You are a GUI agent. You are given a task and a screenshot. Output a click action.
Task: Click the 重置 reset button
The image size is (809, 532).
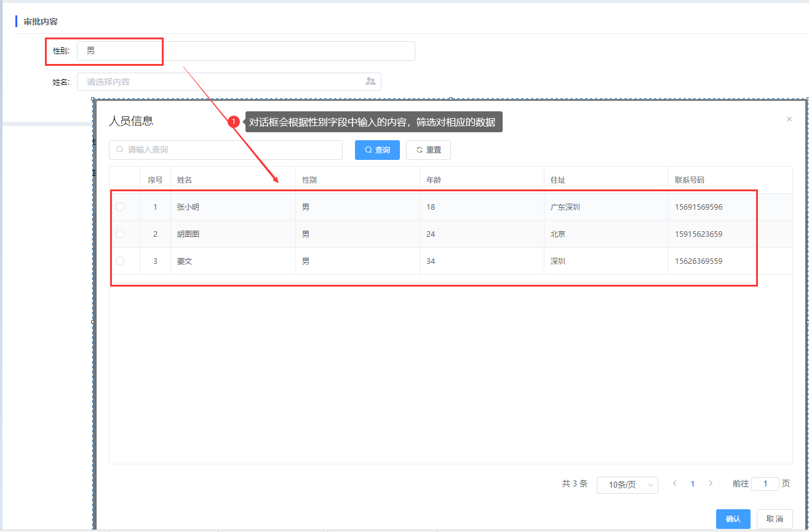click(428, 150)
